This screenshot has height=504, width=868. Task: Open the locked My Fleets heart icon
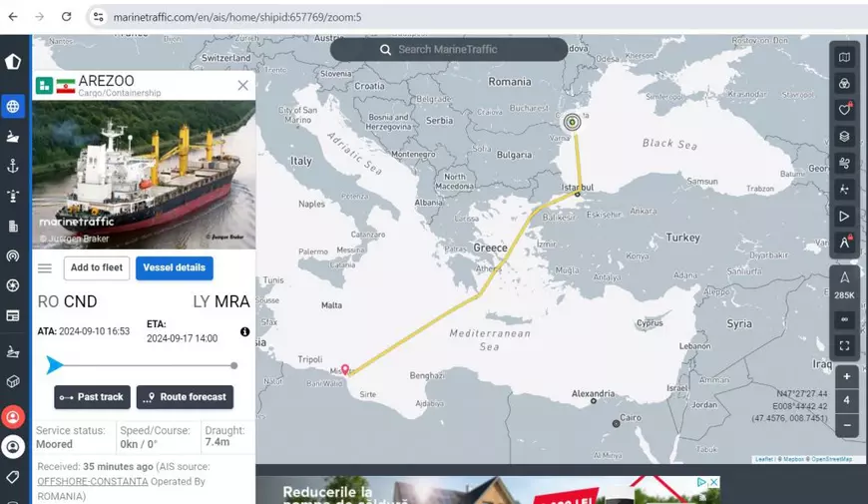coord(844,110)
